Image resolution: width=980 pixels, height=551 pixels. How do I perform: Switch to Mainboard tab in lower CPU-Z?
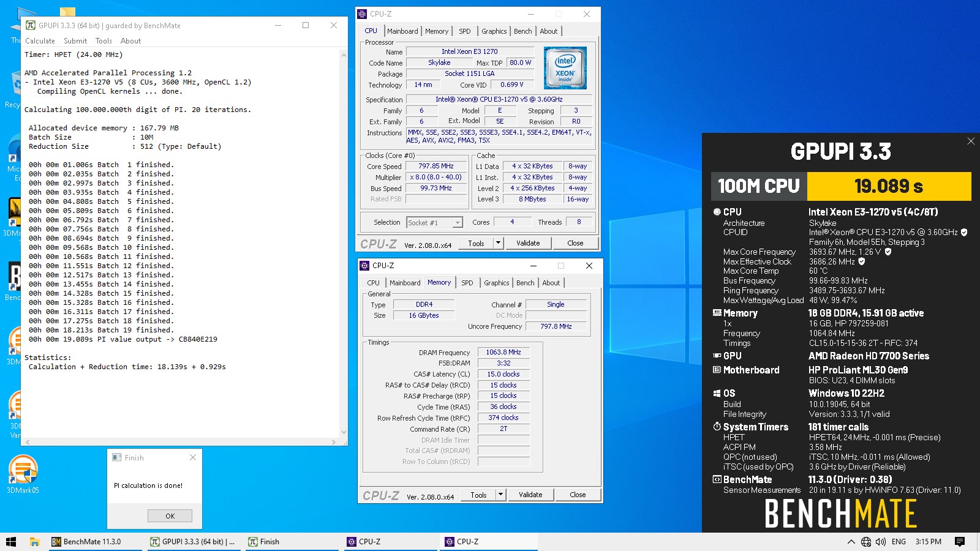pyautogui.click(x=405, y=283)
